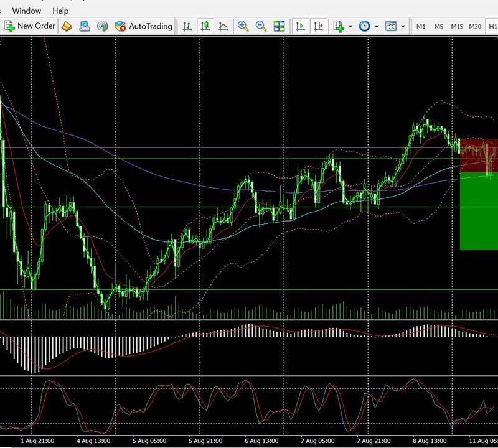
Task: Click the '7 Aug 05:00' time label
Action: (317, 441)
